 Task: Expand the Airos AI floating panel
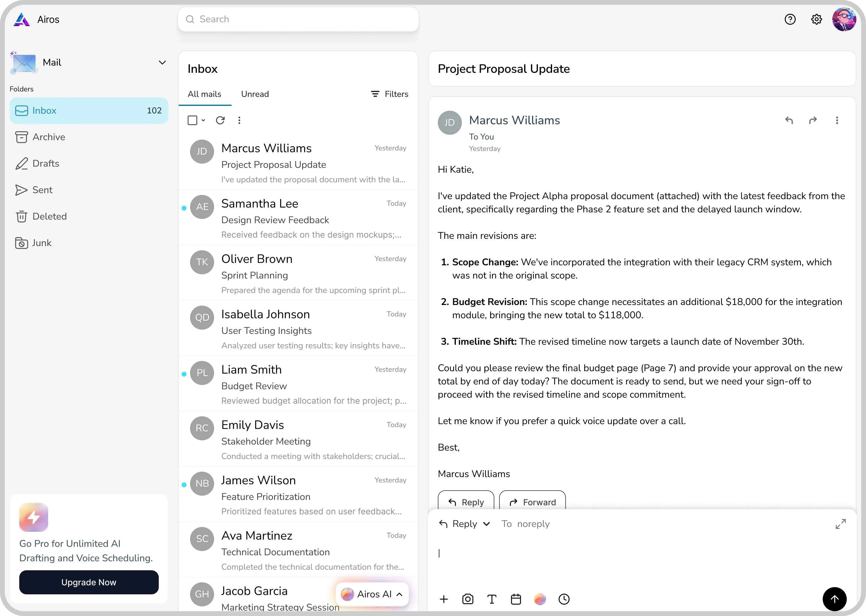(372, 594)
